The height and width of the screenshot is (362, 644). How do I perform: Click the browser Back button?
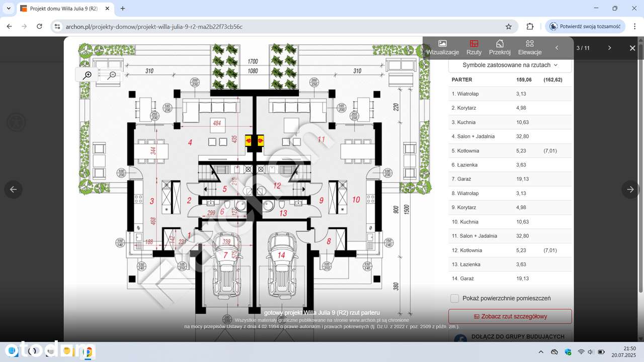[x=10, y=26]
